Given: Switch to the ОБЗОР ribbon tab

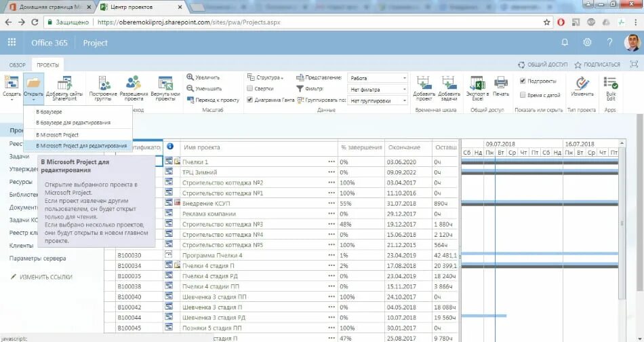Looking at the screenshot, I should (17, 65).
